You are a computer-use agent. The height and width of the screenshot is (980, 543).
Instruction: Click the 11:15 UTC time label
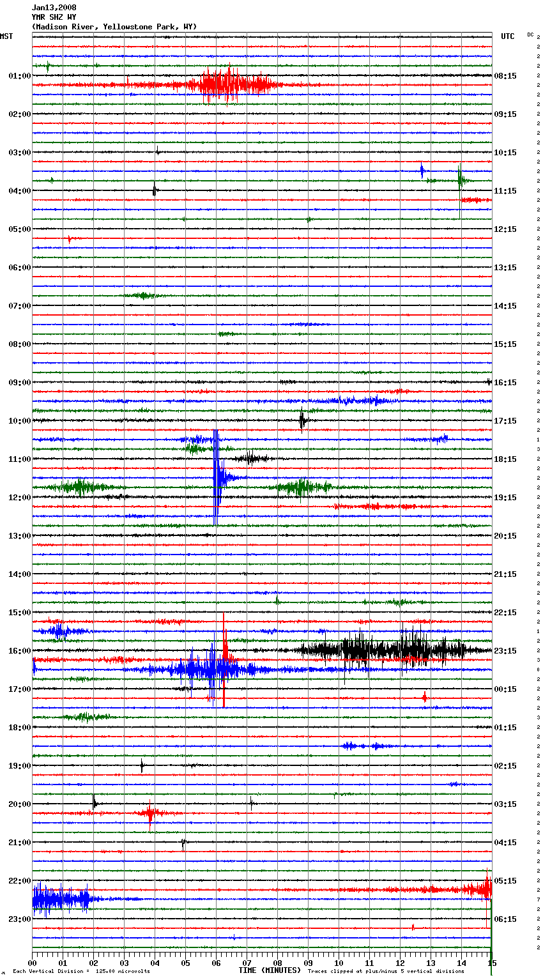505,191
